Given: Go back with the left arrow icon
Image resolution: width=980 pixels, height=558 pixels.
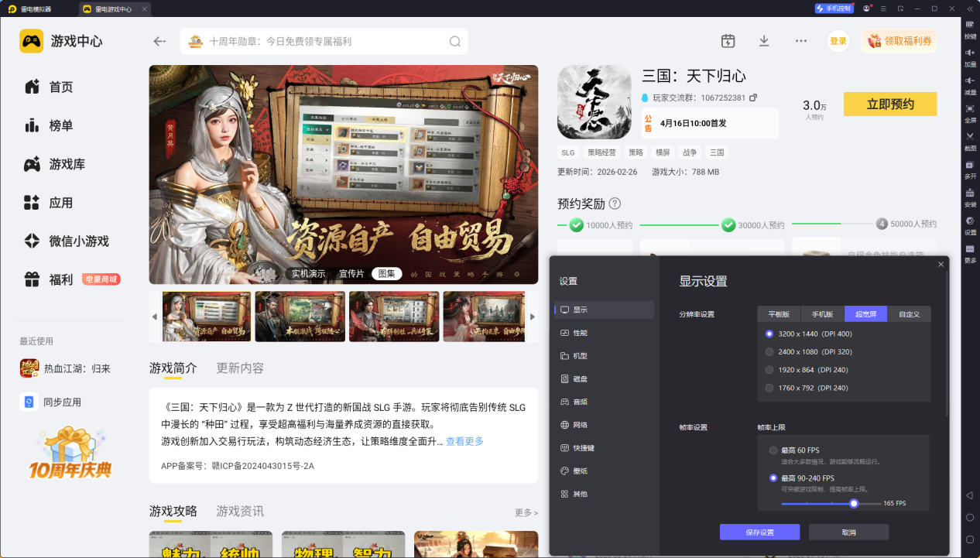Looking at the screenshot, I should pos(159,41).
